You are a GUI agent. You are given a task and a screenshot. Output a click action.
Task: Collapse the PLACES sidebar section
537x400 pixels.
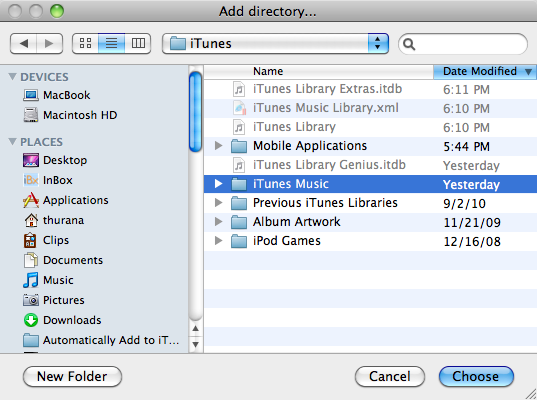click(x=13, y=141)
